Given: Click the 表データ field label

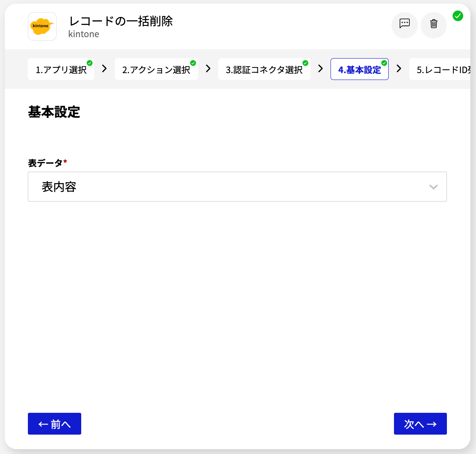Looking at the screenshot, I should click(45, 163).
